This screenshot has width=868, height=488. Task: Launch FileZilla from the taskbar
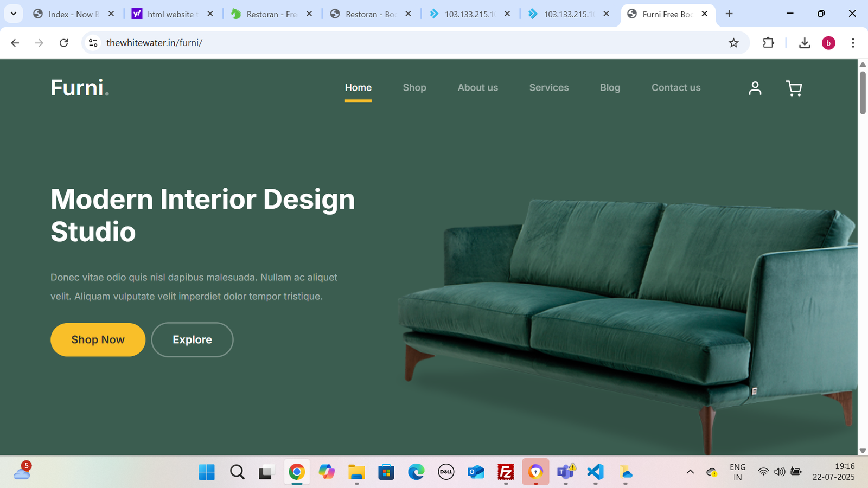point(506,472)
